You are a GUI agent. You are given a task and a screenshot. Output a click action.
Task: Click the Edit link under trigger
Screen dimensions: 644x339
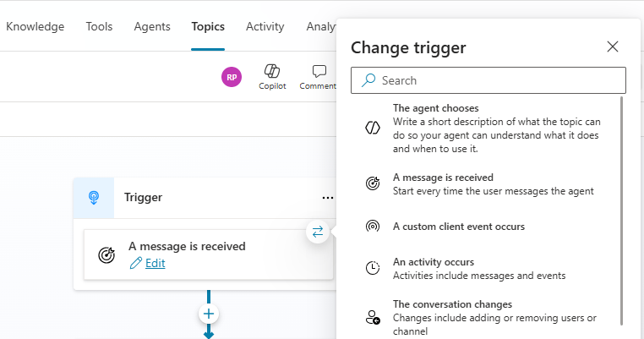(156, 263)
